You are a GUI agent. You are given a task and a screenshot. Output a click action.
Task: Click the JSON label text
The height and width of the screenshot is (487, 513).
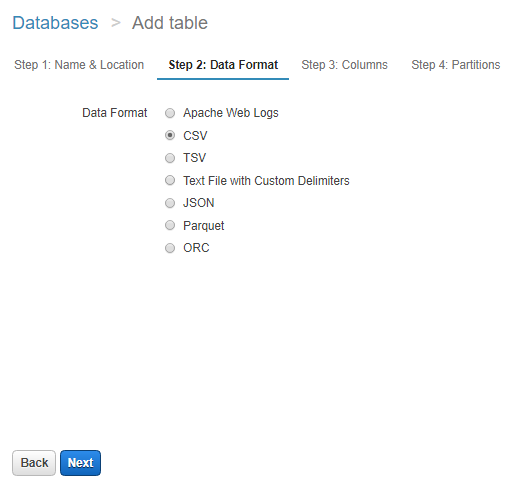pyautogui.click(x=199, y=203)
